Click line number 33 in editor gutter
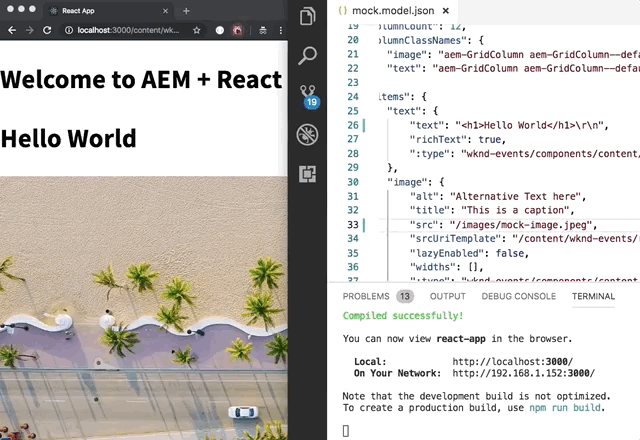This screenshot has width=640, height=440. click(353, 225)
